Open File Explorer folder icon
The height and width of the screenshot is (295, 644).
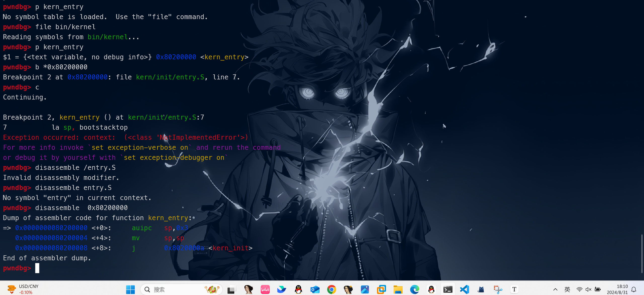[398, 289]
